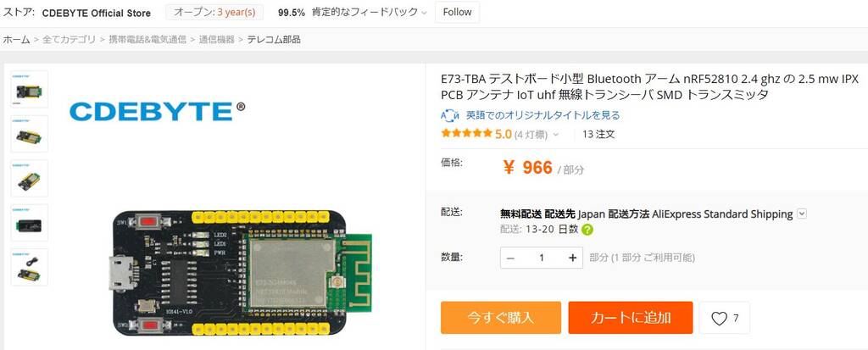Image resolution: width=868 pixels, height=350 pixels.
Task: Expand the rating breakdown chevron
Action: point(556,135)
